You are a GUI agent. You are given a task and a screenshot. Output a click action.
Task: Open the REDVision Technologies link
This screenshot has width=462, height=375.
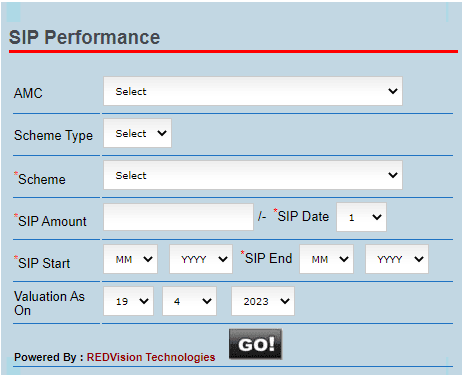pyautogui.click(x=151, y=357)
